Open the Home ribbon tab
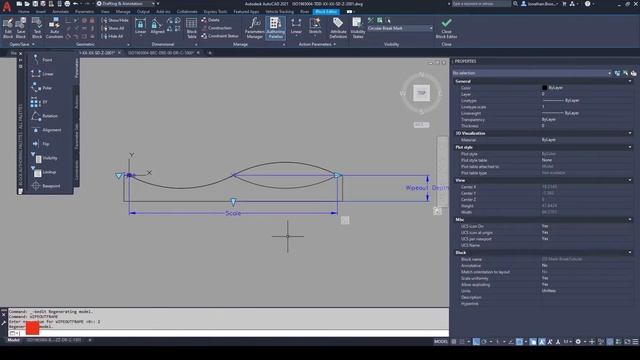The height and width of the screenshot is (360, 640). [x=23, y=12]
